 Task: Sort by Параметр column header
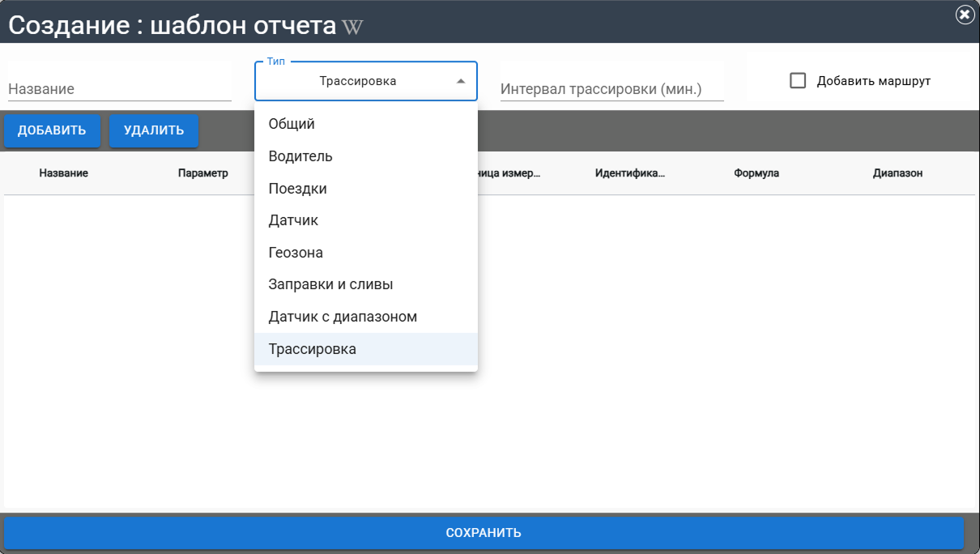click(203, 173)
